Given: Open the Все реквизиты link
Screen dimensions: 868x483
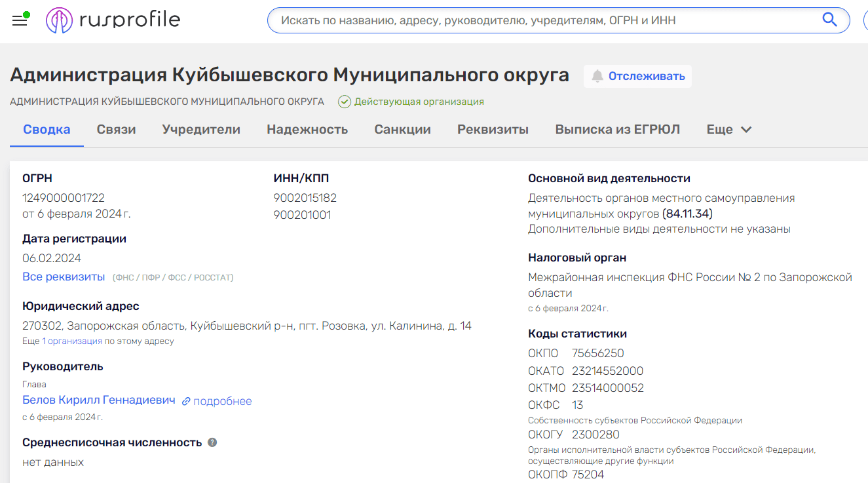Looking at the screenshot, I should [x=64, y=277].
